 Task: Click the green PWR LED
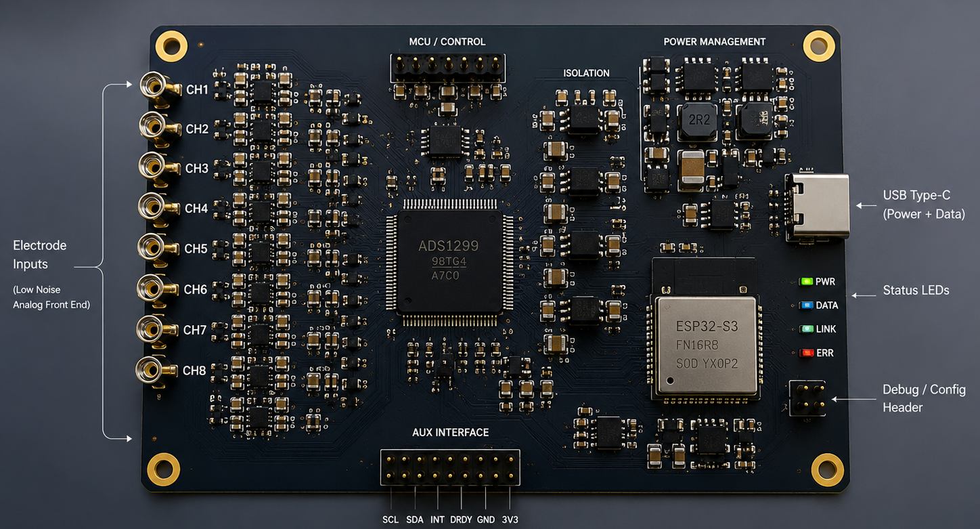(805, 282)
